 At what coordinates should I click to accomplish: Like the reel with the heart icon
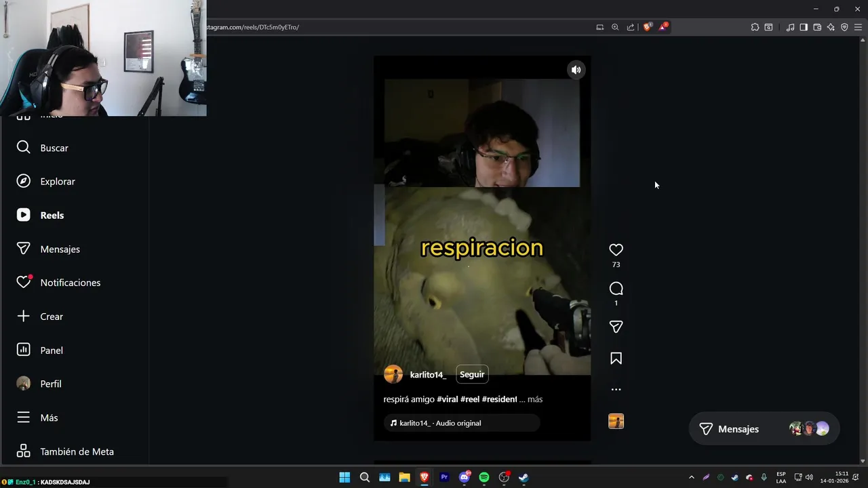click(616, 250)
